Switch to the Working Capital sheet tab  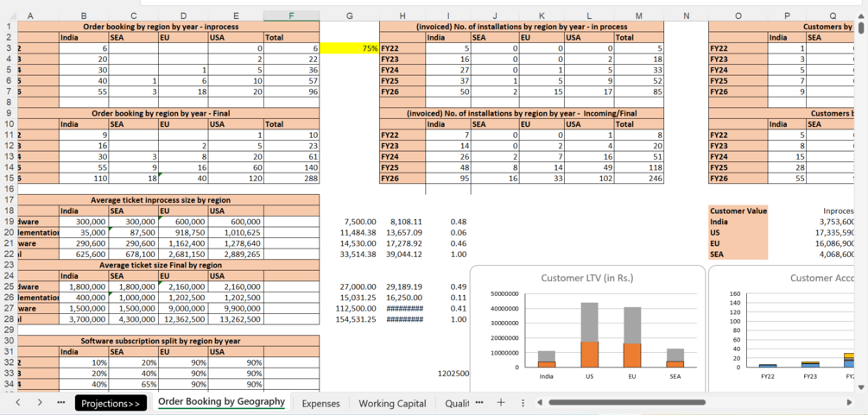click(392, 404)
